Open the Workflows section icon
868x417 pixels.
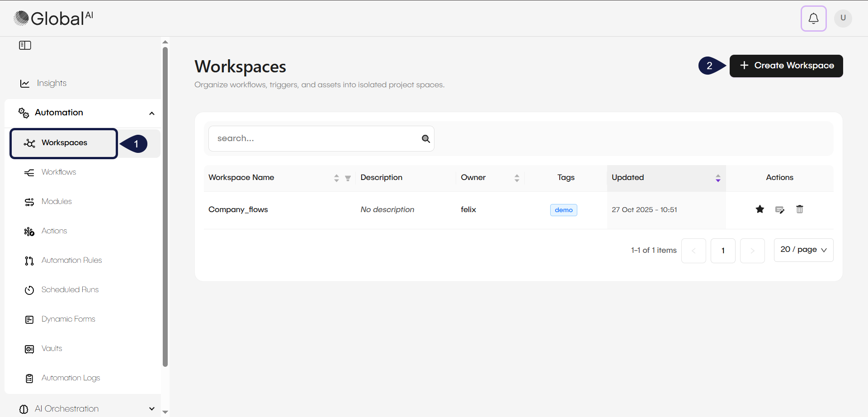click(29, 172)
